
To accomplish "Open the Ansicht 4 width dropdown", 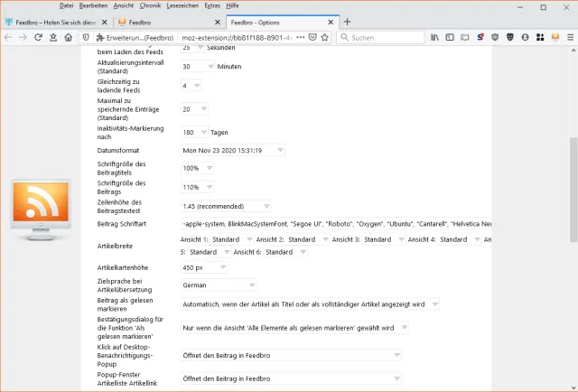I will tap(460, 239).
